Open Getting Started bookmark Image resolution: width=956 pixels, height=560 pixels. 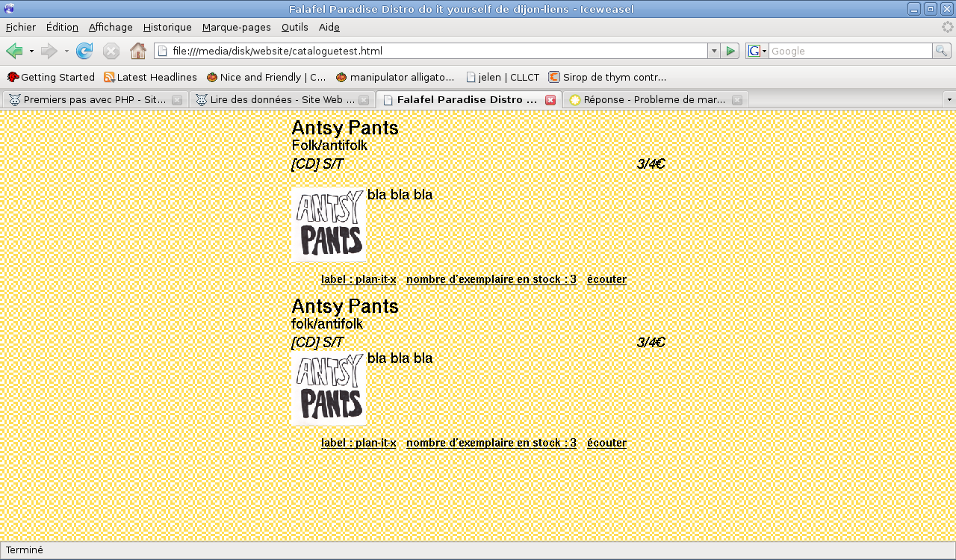51,77
